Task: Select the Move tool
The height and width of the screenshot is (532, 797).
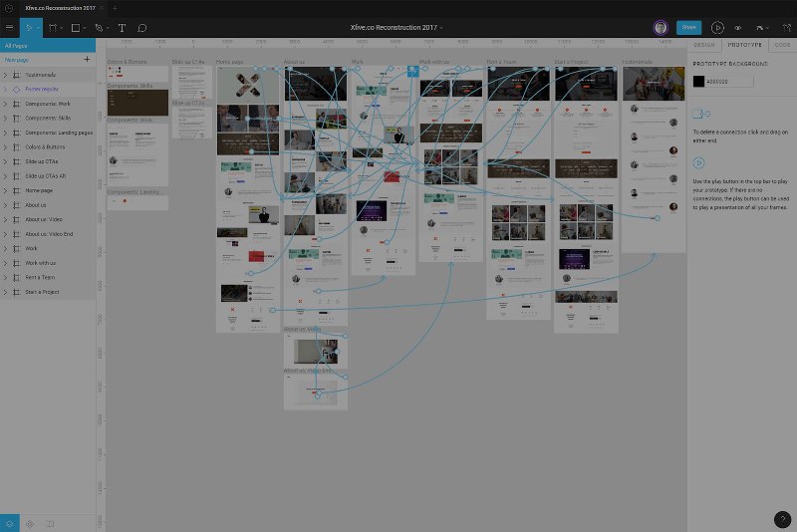Action: [x=30, y=28]
